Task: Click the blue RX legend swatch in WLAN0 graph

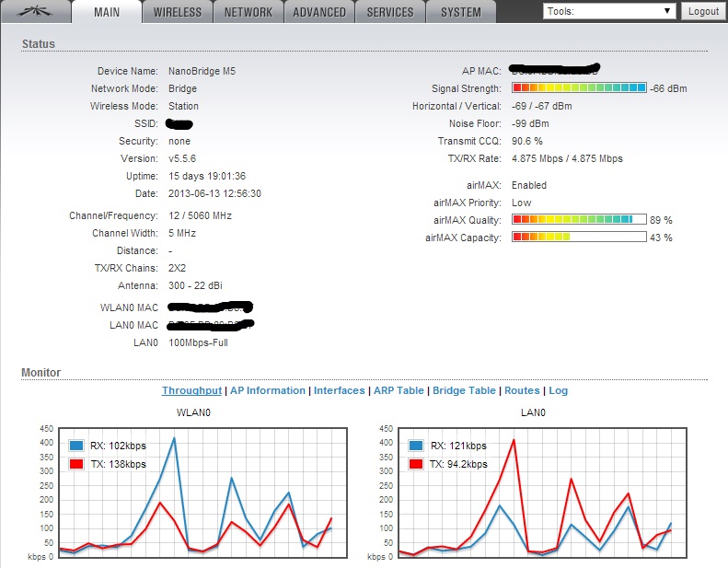Action: tap(77, 446)
